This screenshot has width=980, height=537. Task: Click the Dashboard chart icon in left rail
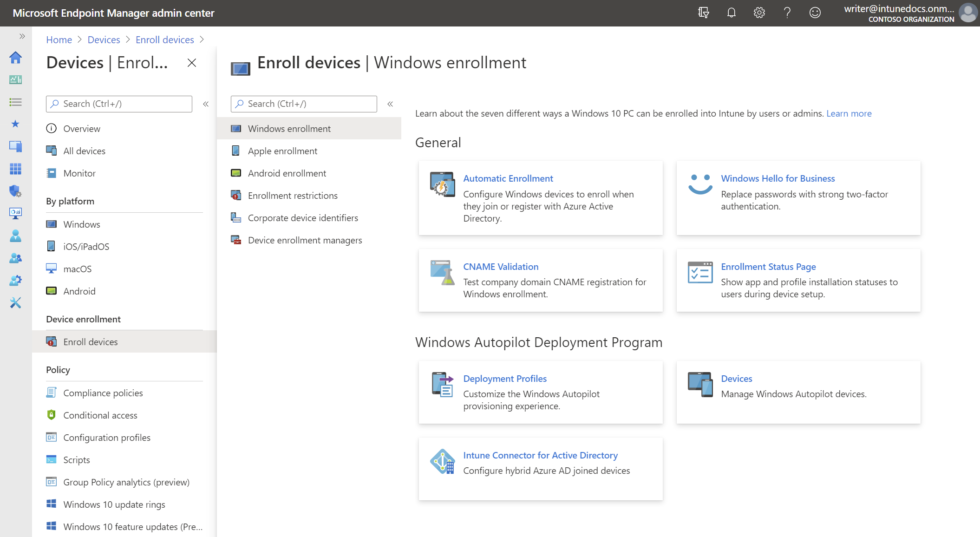point(15,80)
